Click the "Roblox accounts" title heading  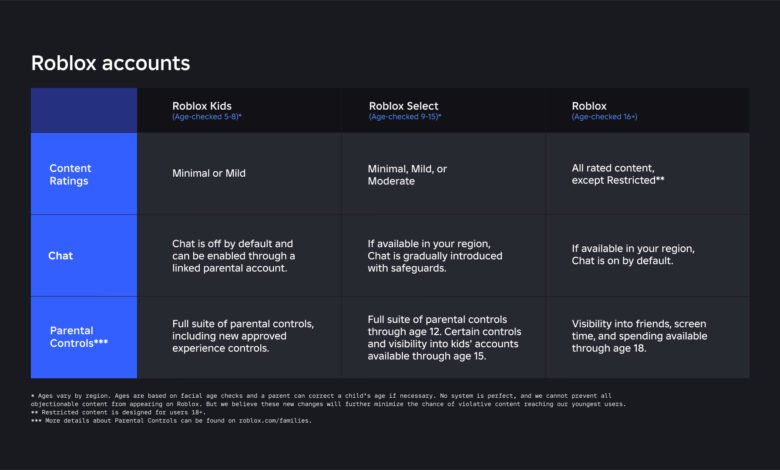click(110, 63)
